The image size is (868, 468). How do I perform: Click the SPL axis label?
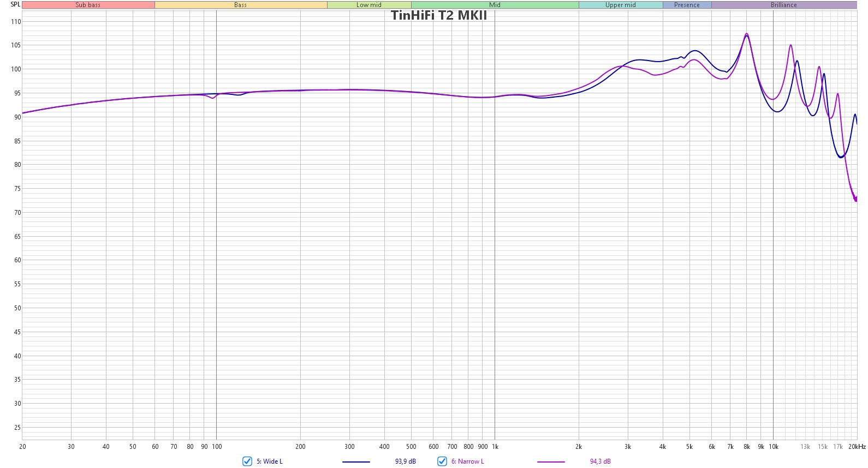(15, 4)
